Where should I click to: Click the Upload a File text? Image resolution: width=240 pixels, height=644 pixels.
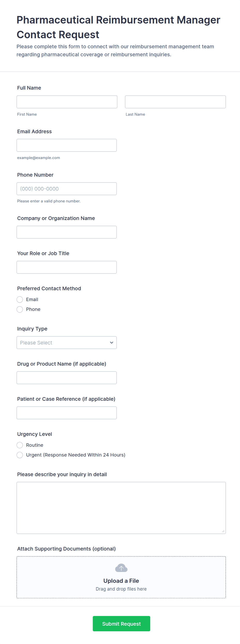point(121,581)
